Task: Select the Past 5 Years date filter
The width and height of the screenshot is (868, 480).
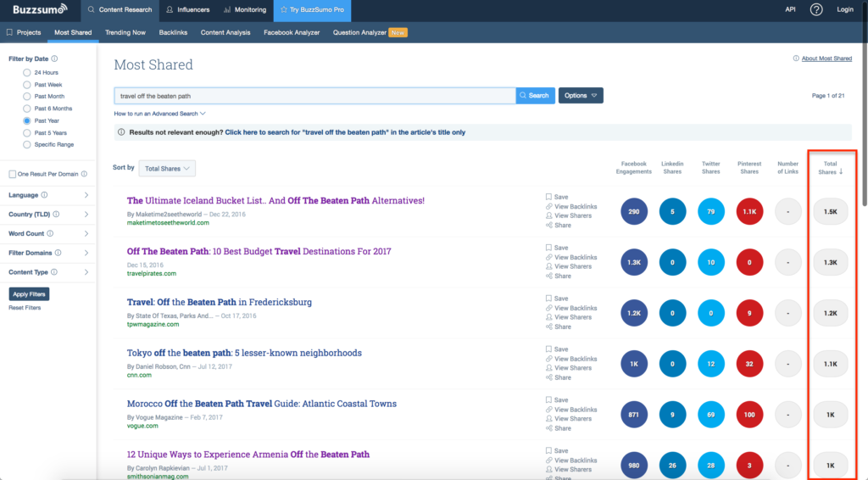Action: click(x=26, y=133)
